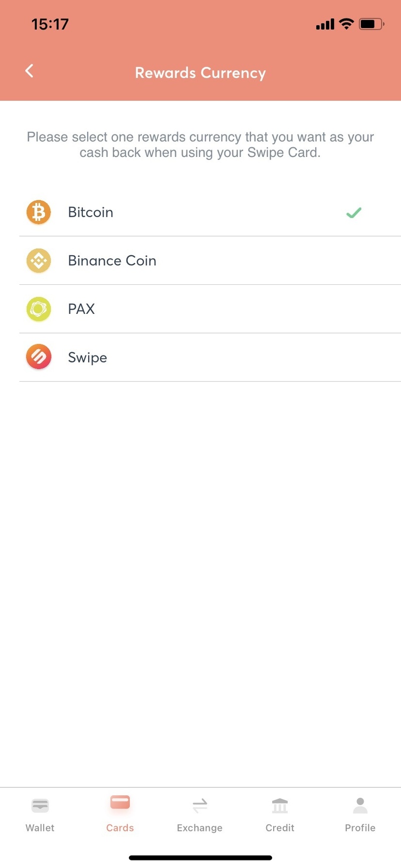Tap the home indicator bar

tap(200, 858)
